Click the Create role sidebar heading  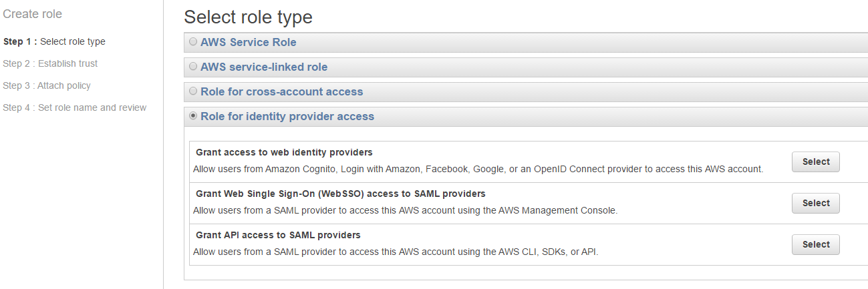(33, 14)
